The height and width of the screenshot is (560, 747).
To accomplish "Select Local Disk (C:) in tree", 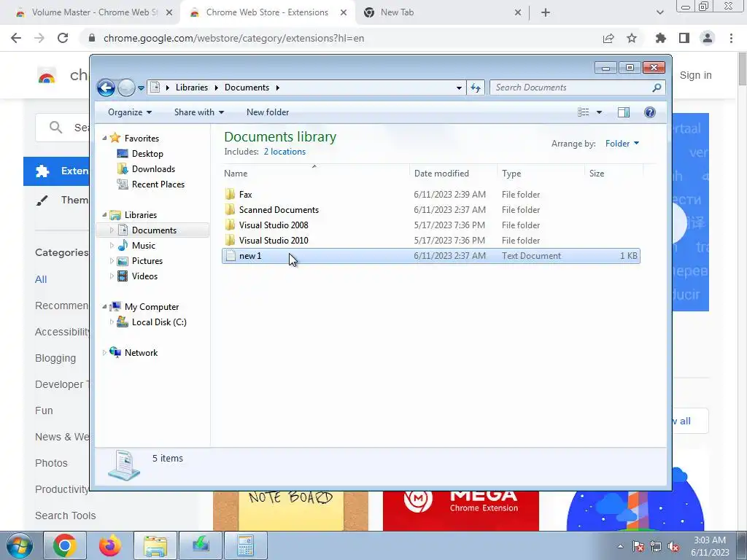I will click(x=159, y=322).
